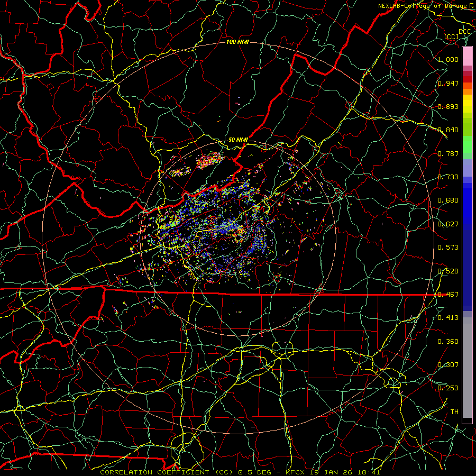
Task: Click the 0.307 legend value
Action: pyautogui.click(x=448, y=365)
